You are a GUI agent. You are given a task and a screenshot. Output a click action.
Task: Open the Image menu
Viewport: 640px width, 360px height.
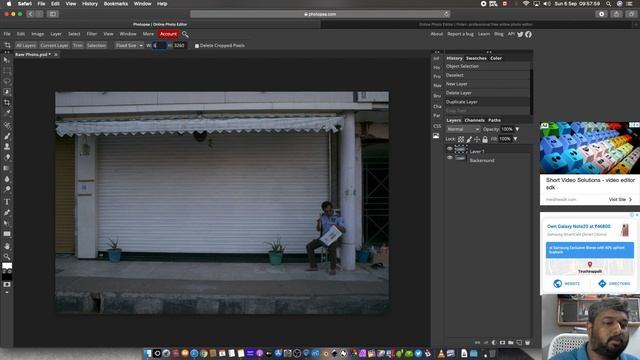[38, 34]
